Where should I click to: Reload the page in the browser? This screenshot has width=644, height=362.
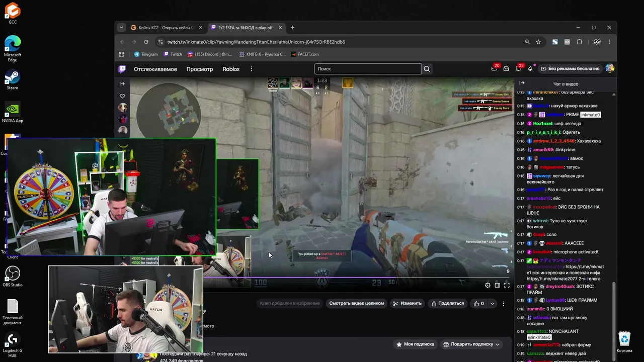tap(146, 42)
